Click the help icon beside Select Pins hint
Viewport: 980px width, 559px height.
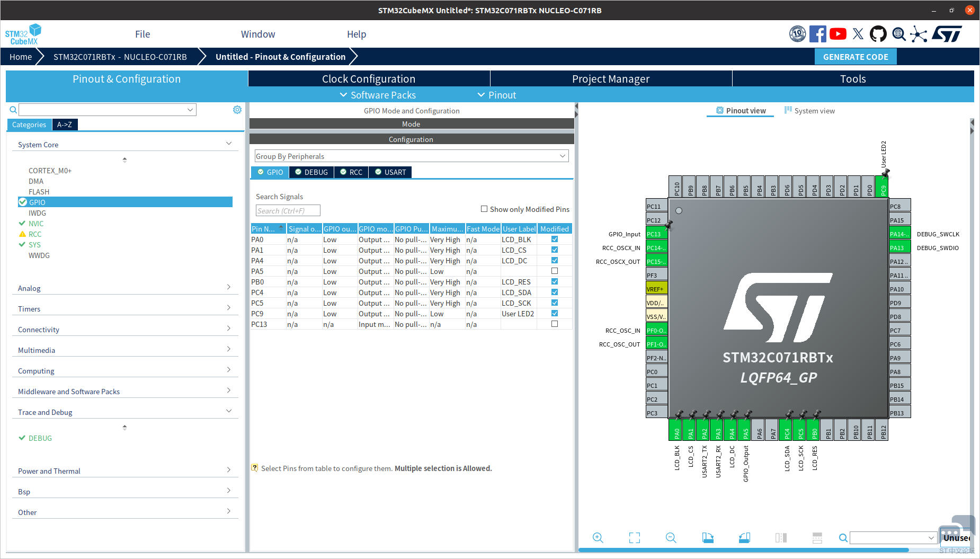point(255,468)
